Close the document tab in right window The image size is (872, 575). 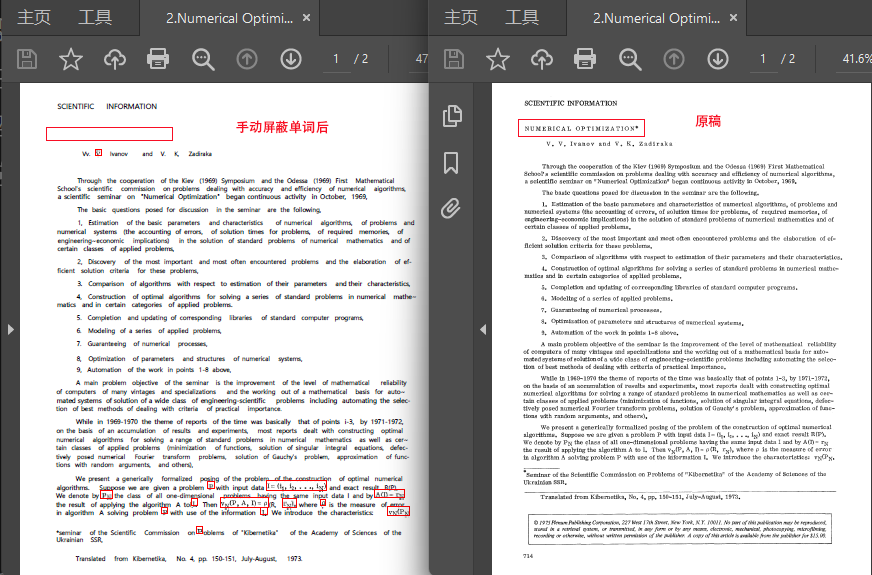(x=734, y=18)
